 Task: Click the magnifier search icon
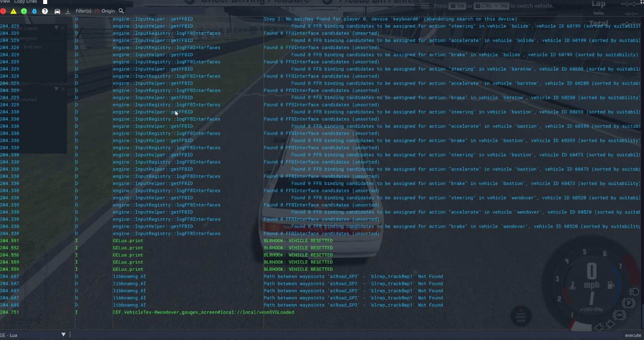tap(121, 11)
